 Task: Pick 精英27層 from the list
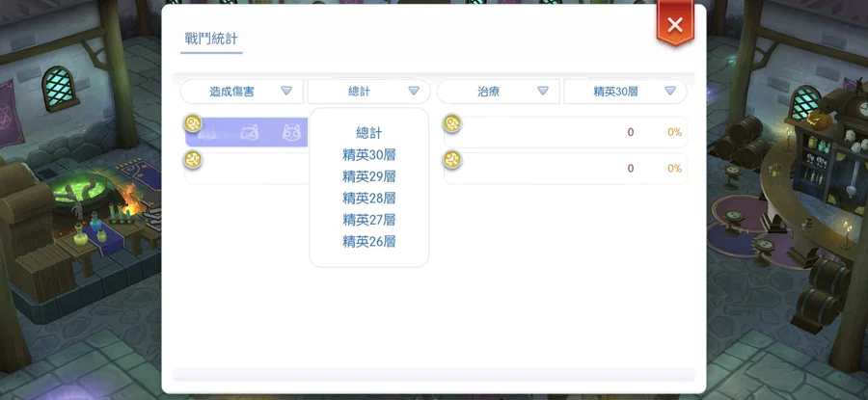(368, 220)
